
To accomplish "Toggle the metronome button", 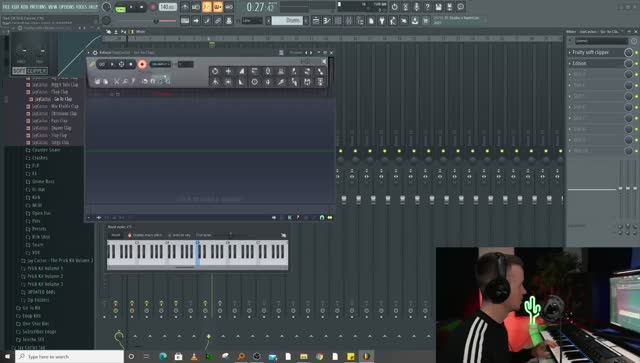I will coord(185,7).
